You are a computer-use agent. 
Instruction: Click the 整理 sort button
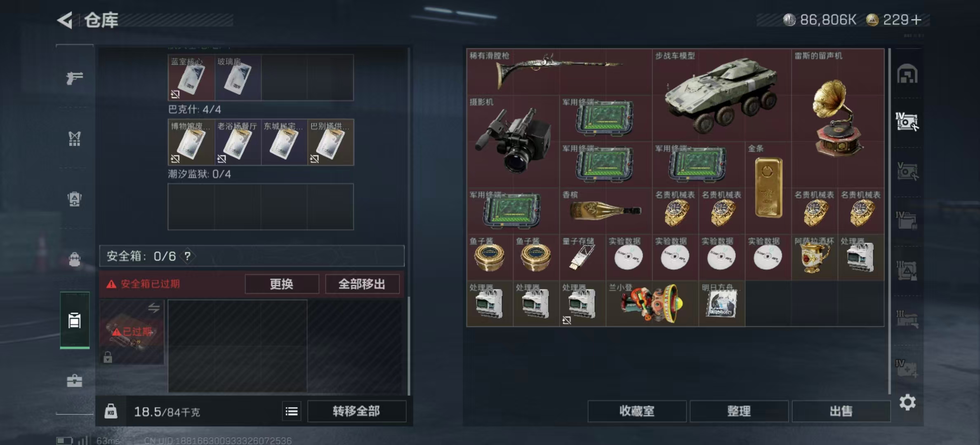pos(739,411)
